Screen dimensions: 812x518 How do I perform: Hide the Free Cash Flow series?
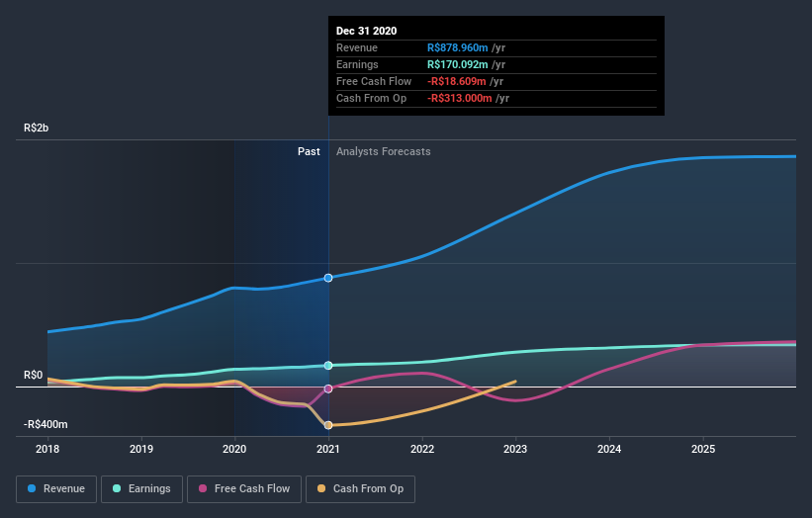[241, 488]
